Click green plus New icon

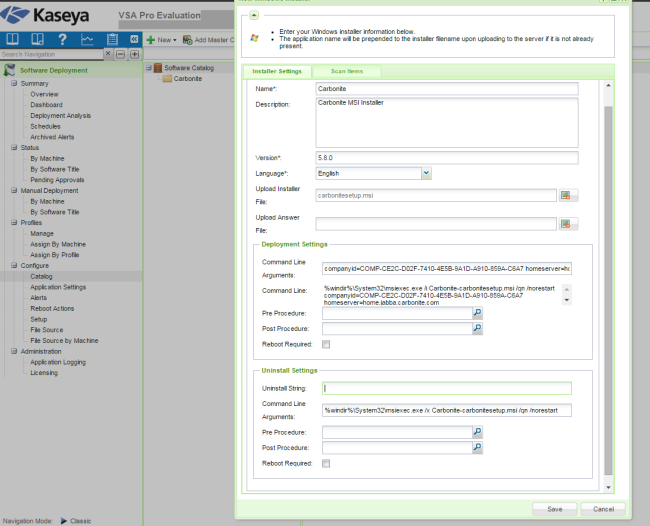click(x=150, y=40)
